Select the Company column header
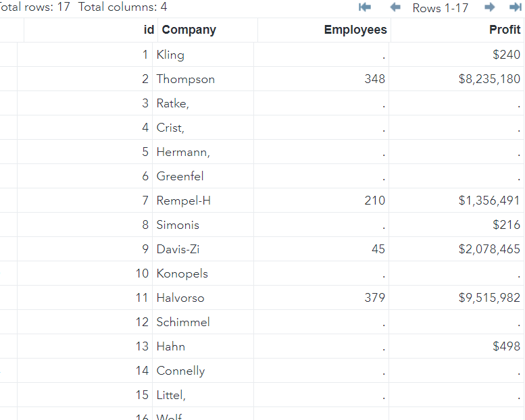Image resolution: width=525 pixels, height=420 pixels. pyautogui.click(x=189, y=30)
